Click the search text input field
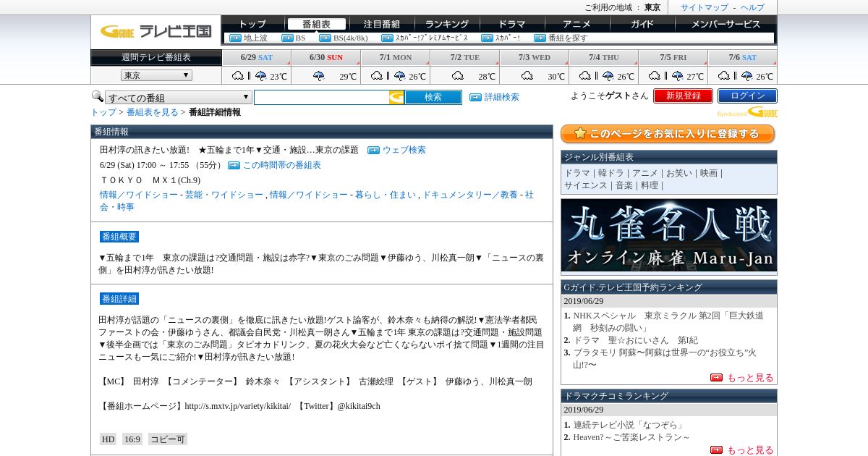 tap(322, 97)
